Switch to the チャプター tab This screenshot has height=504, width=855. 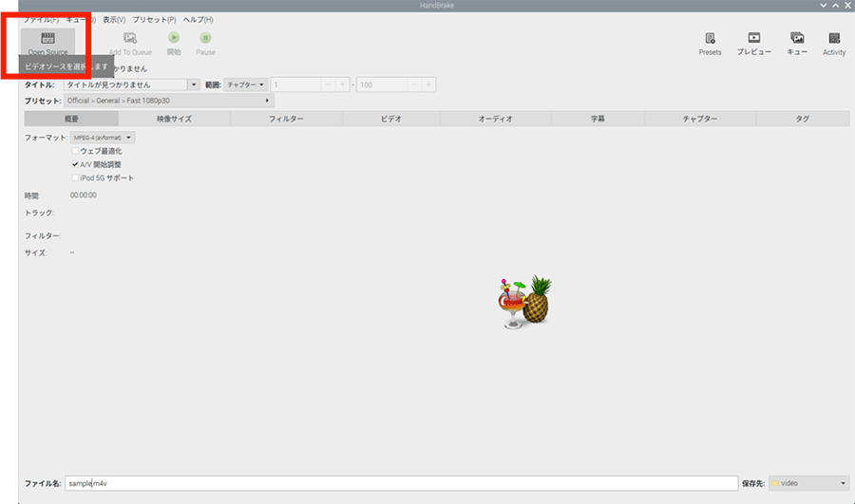tap(700, 119)
